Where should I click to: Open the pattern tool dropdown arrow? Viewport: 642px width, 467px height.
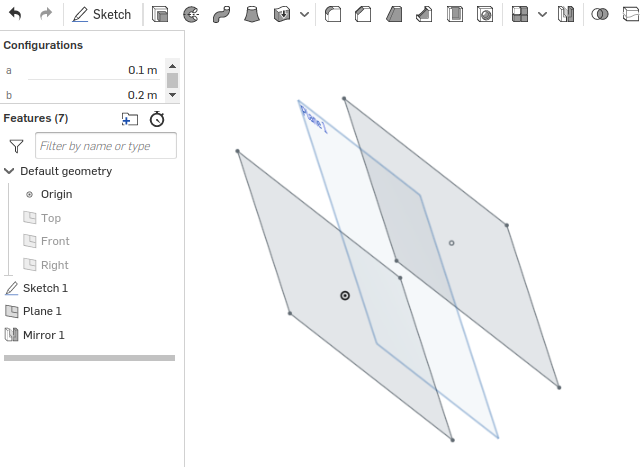click(542, 15)
